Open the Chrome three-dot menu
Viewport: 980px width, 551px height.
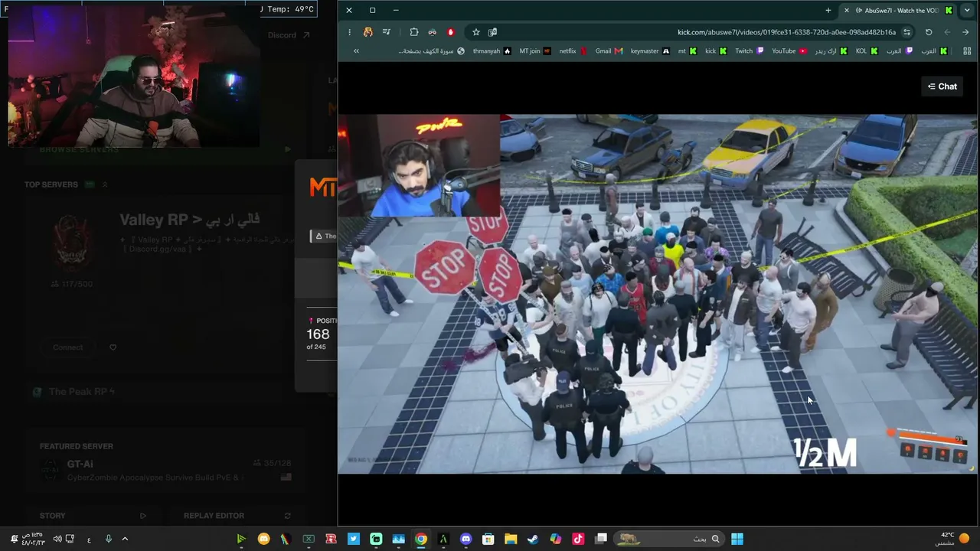coord(349,32)
